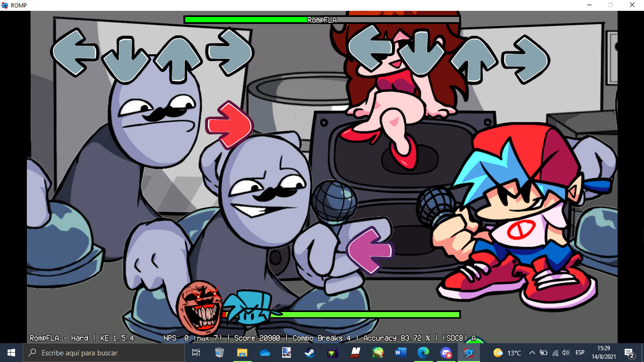Click the taskbar search box

[x=103, y=353]
